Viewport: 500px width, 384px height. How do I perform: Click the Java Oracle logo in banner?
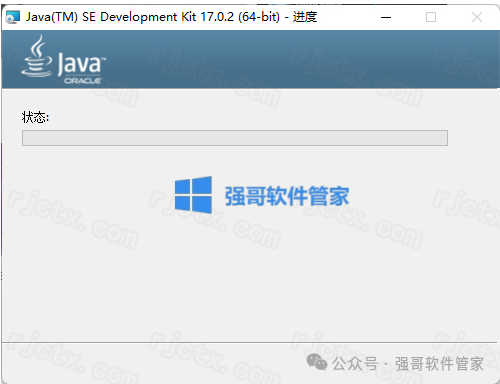click(64, 60)
